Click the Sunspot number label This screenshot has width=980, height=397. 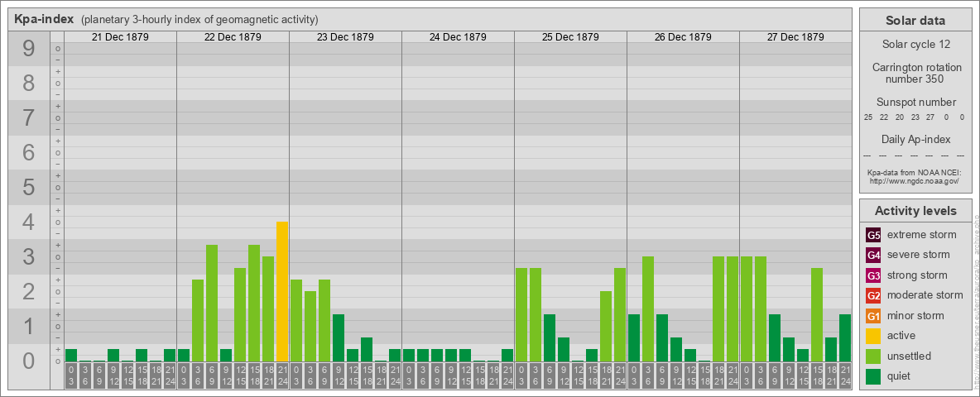[x=915, y=103]
